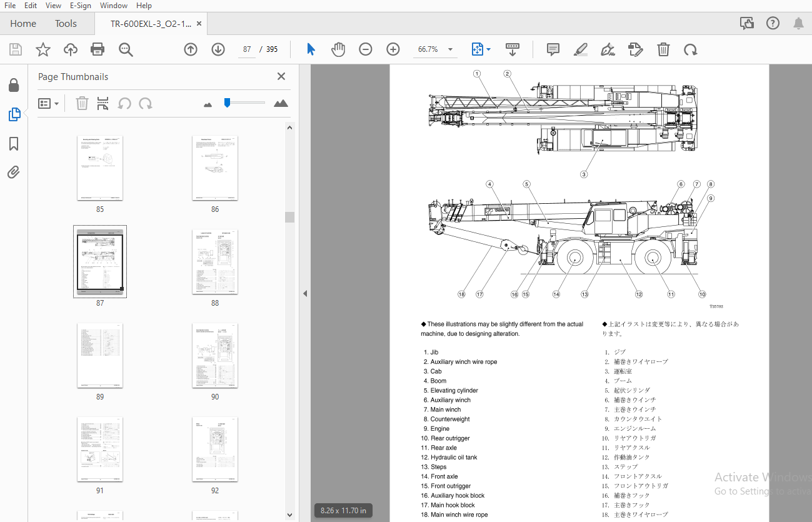Open the read mode keyboard icon
The image size is (812, 522).
(x=513, y=49)
